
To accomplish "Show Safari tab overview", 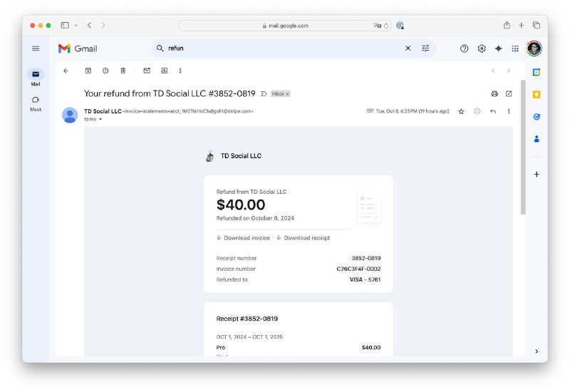I will [537, 25].
